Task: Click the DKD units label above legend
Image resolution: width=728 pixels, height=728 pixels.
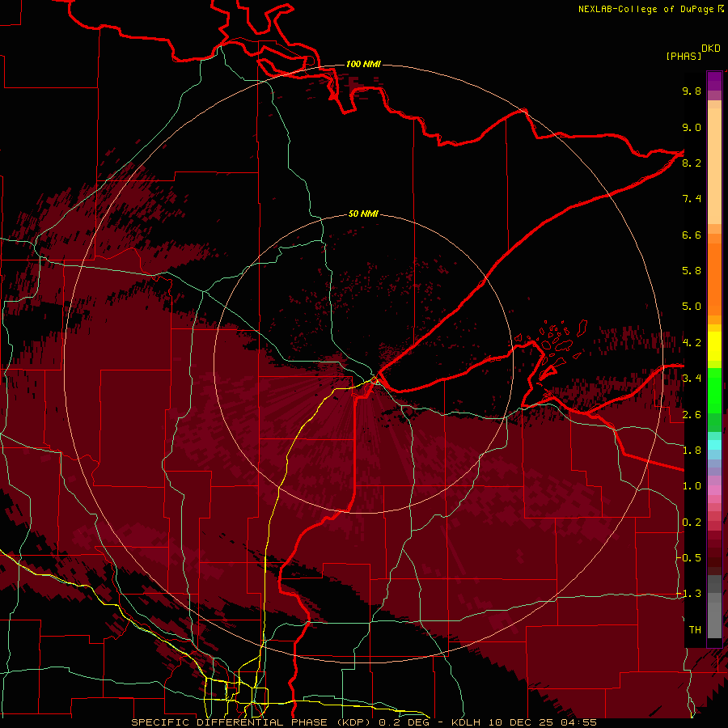Action: [711, 49]
